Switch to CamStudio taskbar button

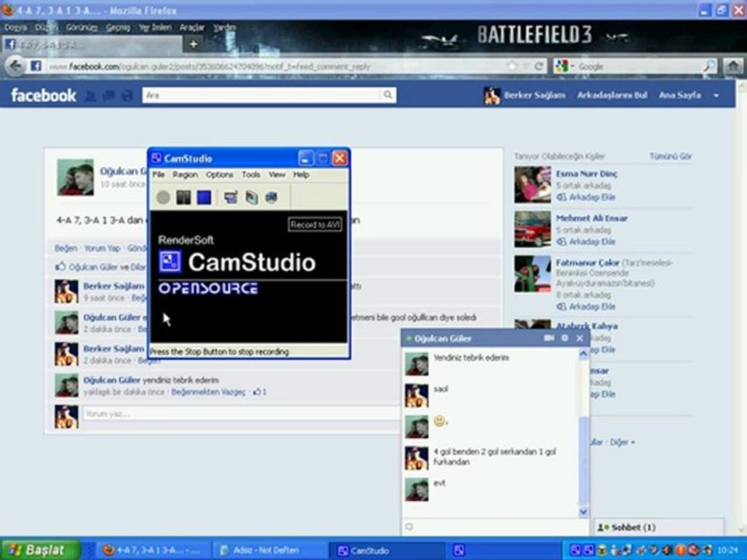tap(386, 551)
